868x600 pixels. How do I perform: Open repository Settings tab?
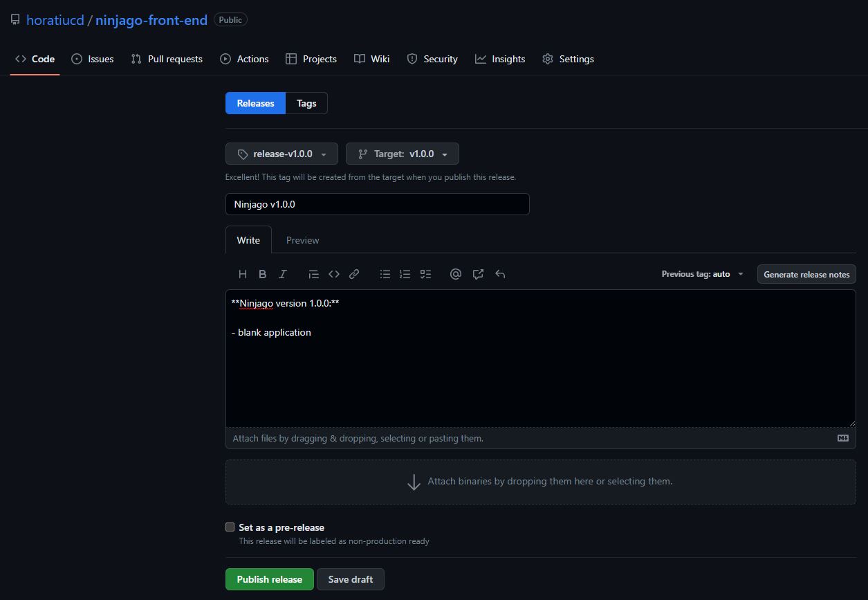pyautogui.click(x=568, y=59)
